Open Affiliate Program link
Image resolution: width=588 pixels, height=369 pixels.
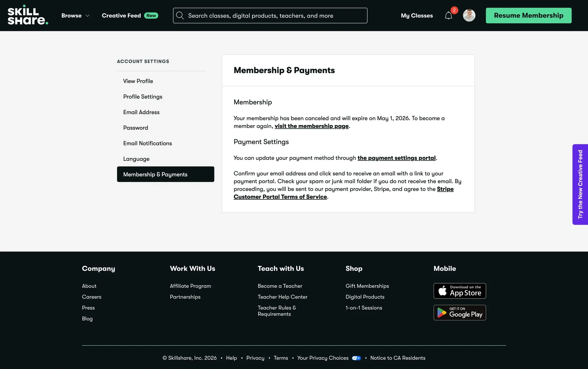click(190, 286)
